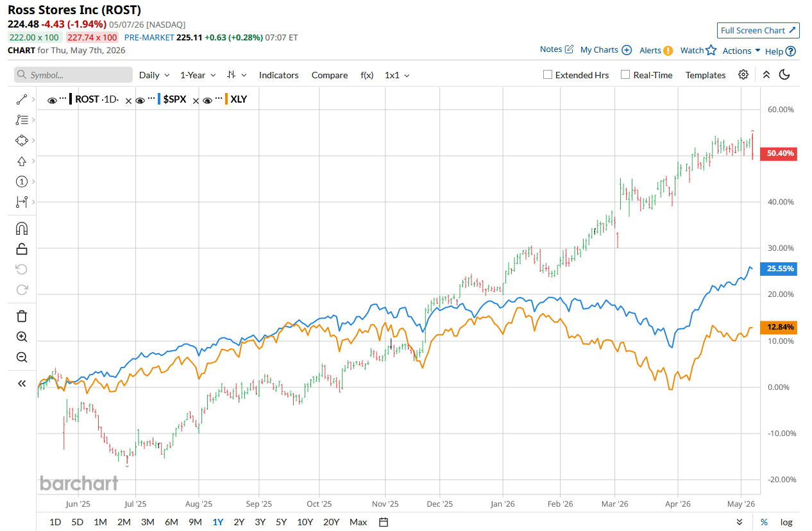
Task: Enable the Extended Hrs checkbox
Action: 548,74
